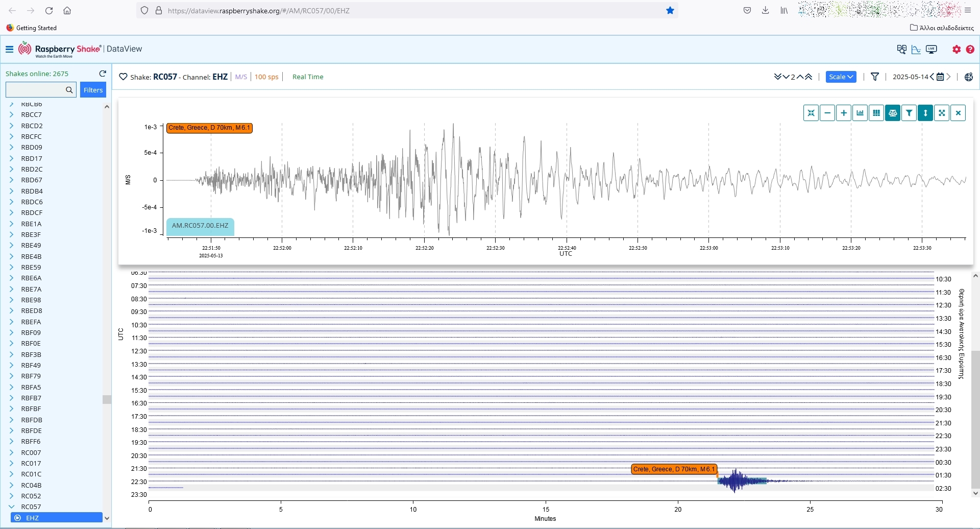Collapse the RC057 station node

coord(12,507)
